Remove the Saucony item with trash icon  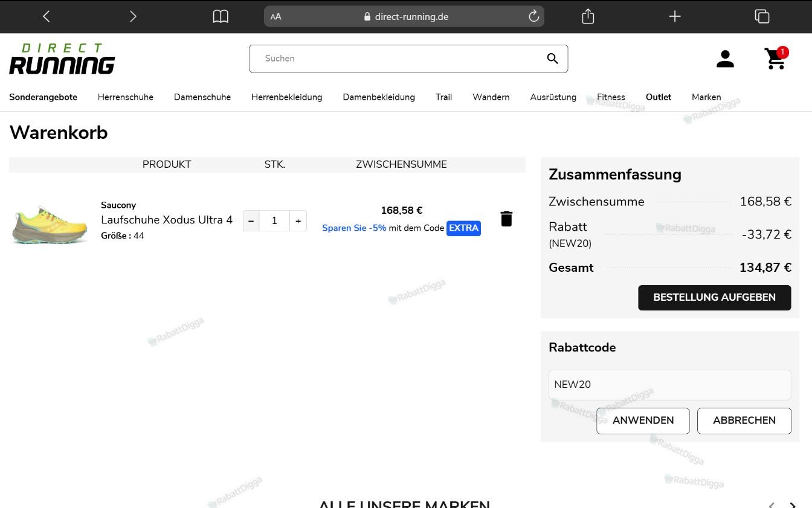pos(506,219)
